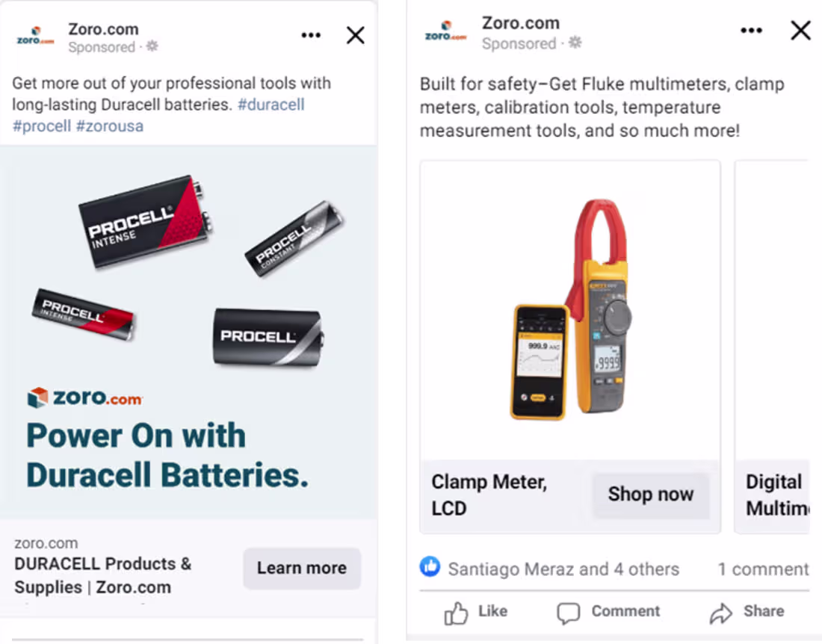Click the Shop now button
822x644 pixels.
click(652, 494)
